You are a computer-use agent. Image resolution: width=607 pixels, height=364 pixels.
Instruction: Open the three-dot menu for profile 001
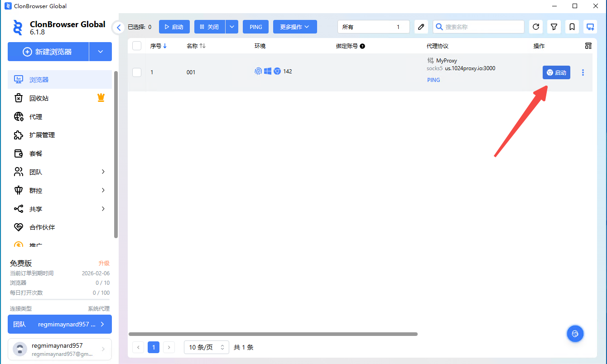click(583, 72)
